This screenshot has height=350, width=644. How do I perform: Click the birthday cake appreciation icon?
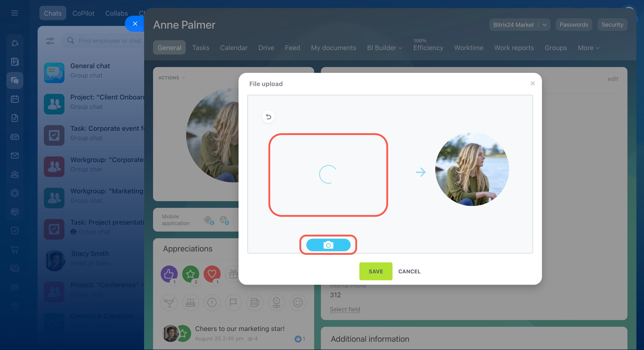coord(190,303)
